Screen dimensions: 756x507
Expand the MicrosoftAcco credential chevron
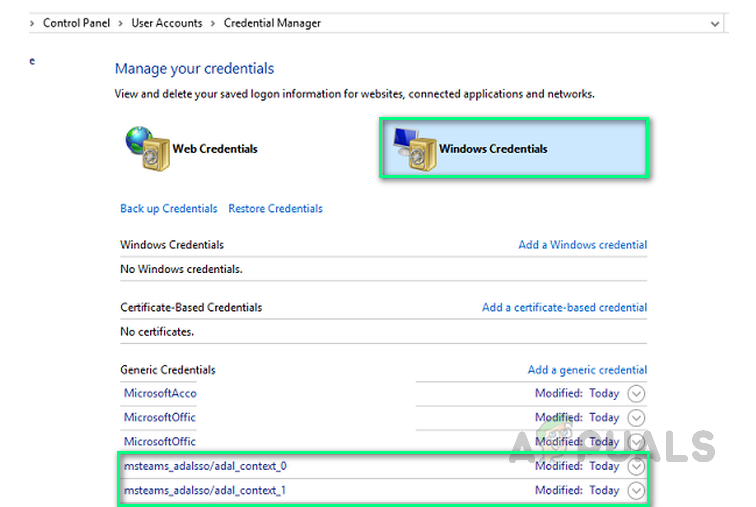tap(637, 394)
